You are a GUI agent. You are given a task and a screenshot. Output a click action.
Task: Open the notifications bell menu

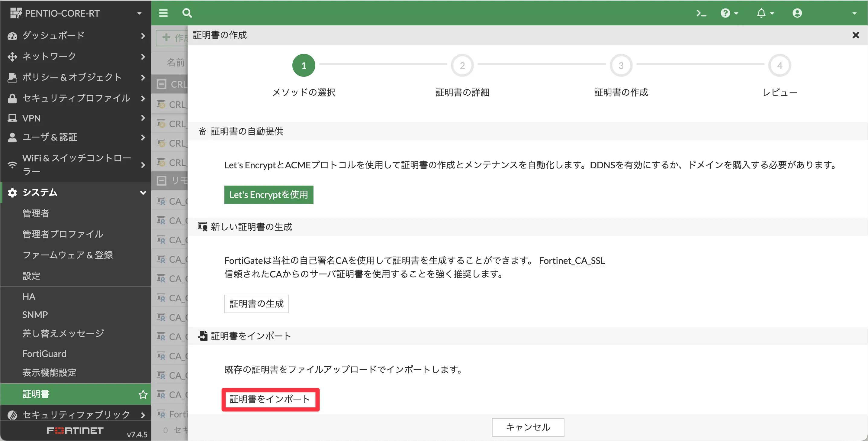pos(765,13)
